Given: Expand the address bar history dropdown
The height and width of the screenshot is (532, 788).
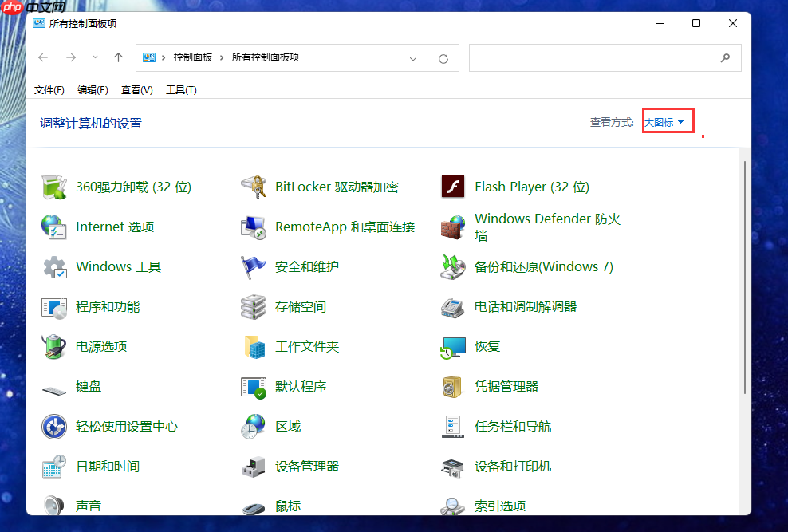Looking at the screenshot, I should (413, 57).
